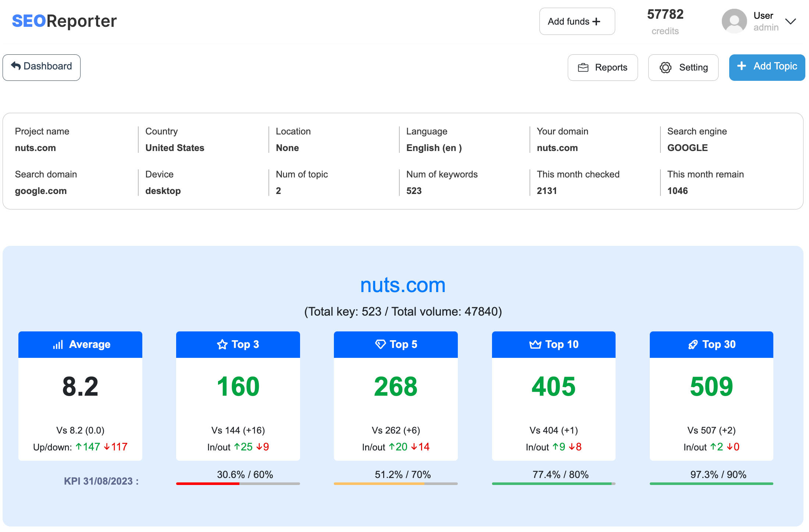The image size is (809, 532).
Task: Click the Top 3 value 160
Action: click(x=238, y=387)
